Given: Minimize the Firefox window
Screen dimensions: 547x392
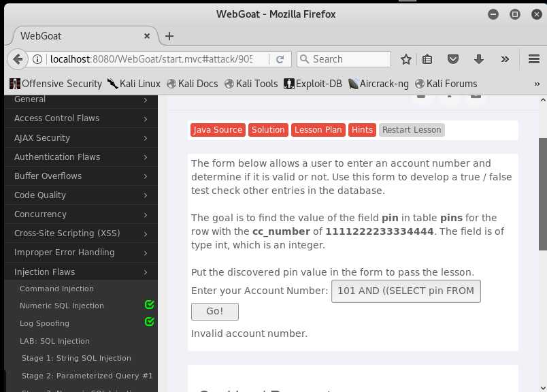Looking at the screenshot, I should [x=493, y=14].
